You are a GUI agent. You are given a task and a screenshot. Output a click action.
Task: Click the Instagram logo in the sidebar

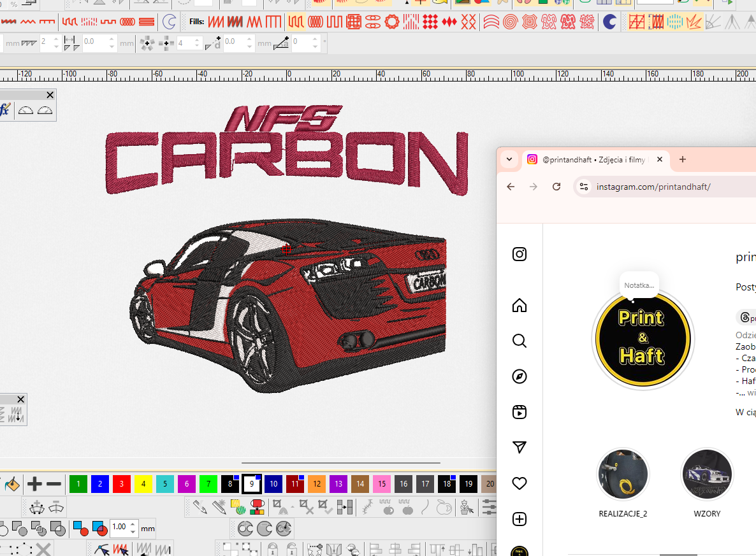click(520, 254)
